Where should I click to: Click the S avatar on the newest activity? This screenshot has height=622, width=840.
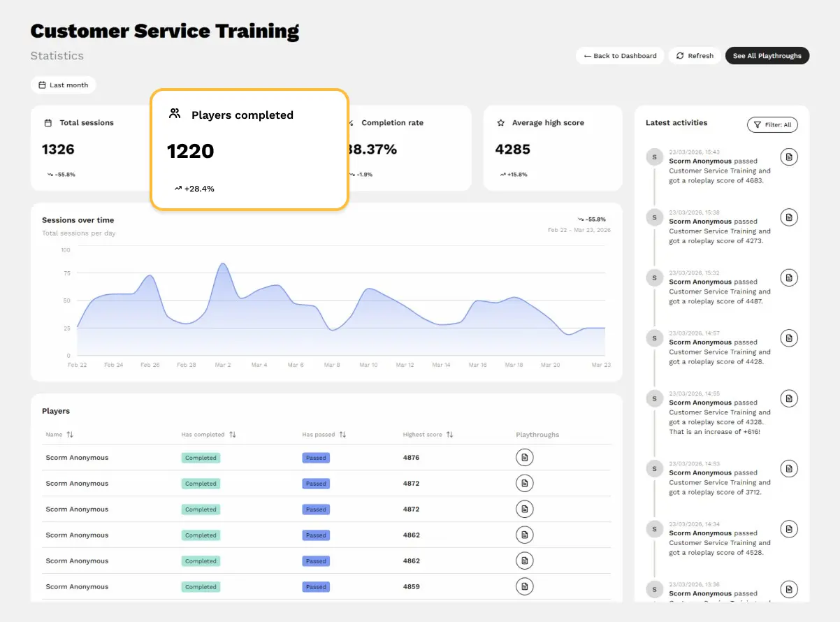654,157
